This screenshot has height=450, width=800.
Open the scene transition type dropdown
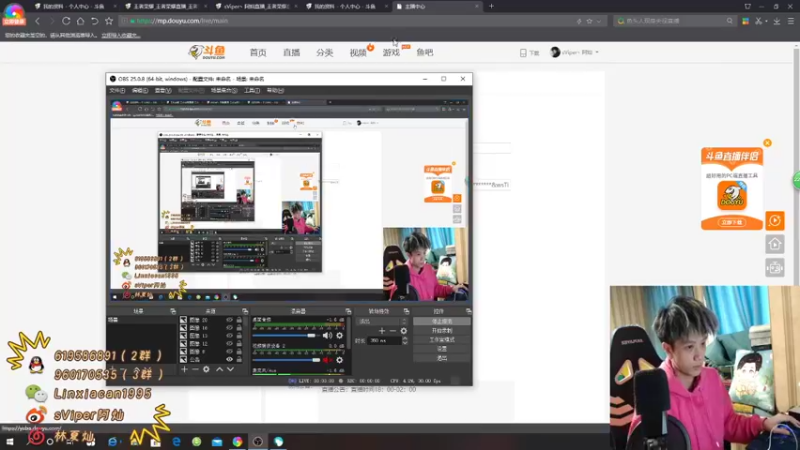click(382, 321)
